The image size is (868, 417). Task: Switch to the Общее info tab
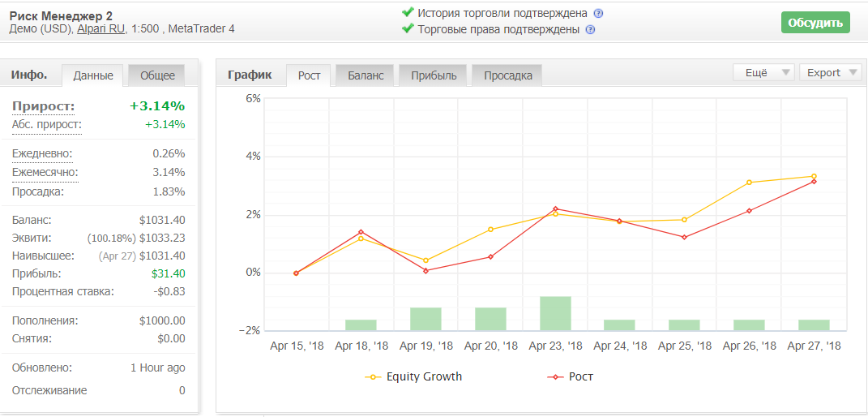coord(157,76)
